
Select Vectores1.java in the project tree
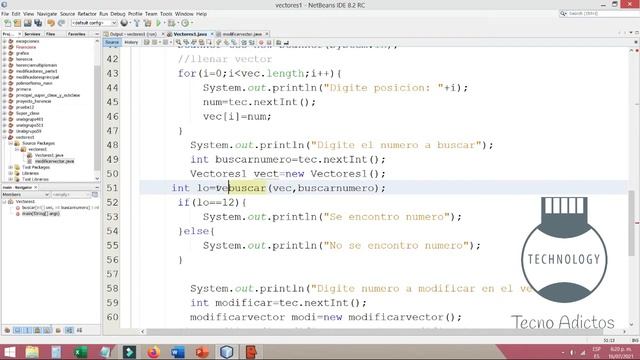[x=49, y=156]
